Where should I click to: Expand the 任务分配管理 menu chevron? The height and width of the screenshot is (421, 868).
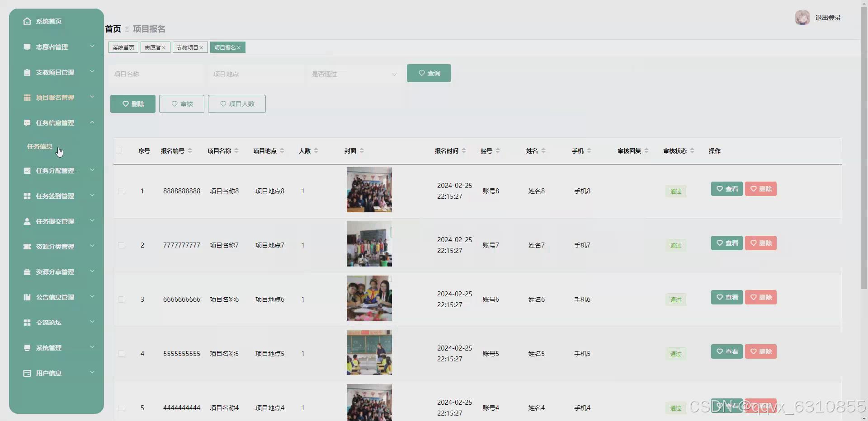point(92,170)
